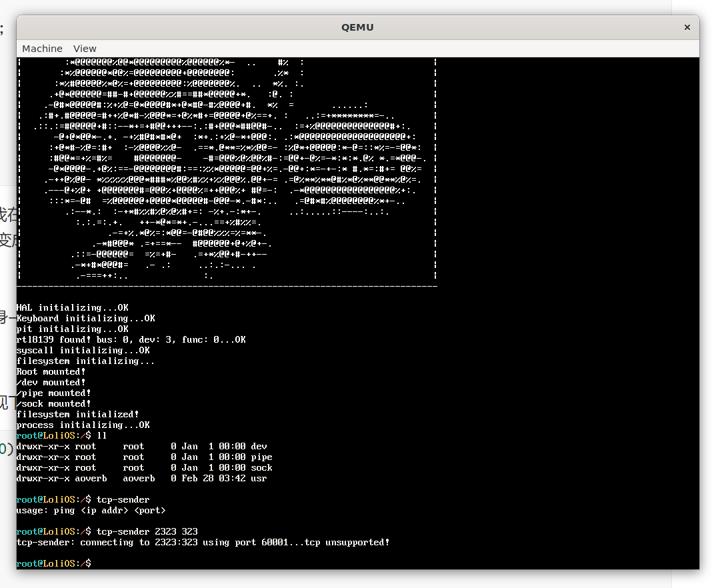The image size is (716, 588).
Task: Click the 'dev' directory listing entry
Action: (259, 446)
